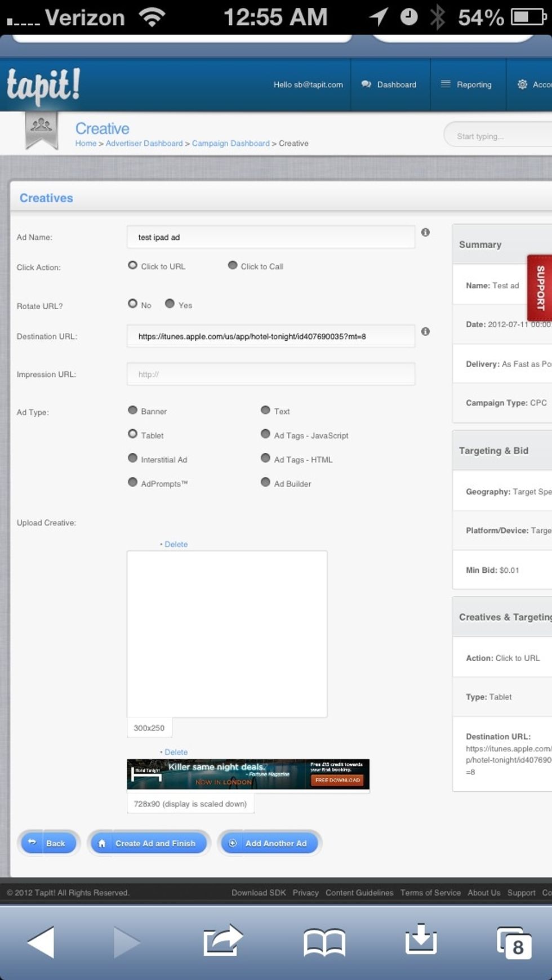Open Download SDK footer link
The image size is (552, 980).
(x=259, y=893)
